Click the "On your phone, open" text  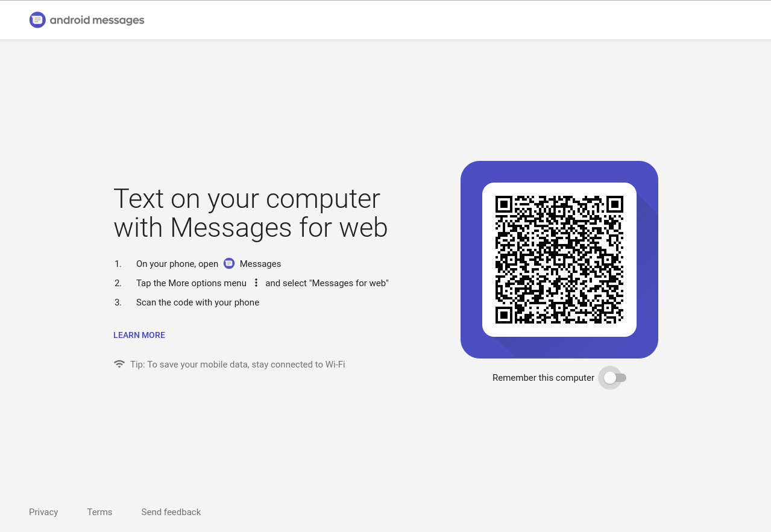177,264
